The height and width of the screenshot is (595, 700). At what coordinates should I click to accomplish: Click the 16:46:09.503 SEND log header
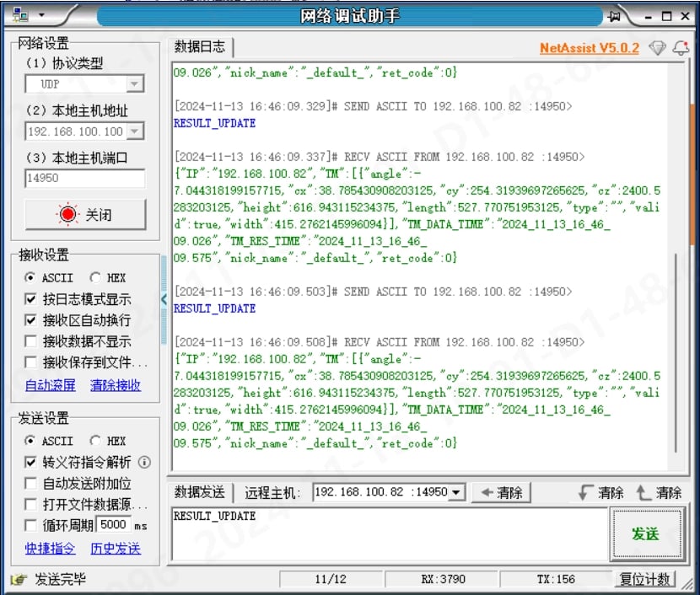[x=373, y=292]
